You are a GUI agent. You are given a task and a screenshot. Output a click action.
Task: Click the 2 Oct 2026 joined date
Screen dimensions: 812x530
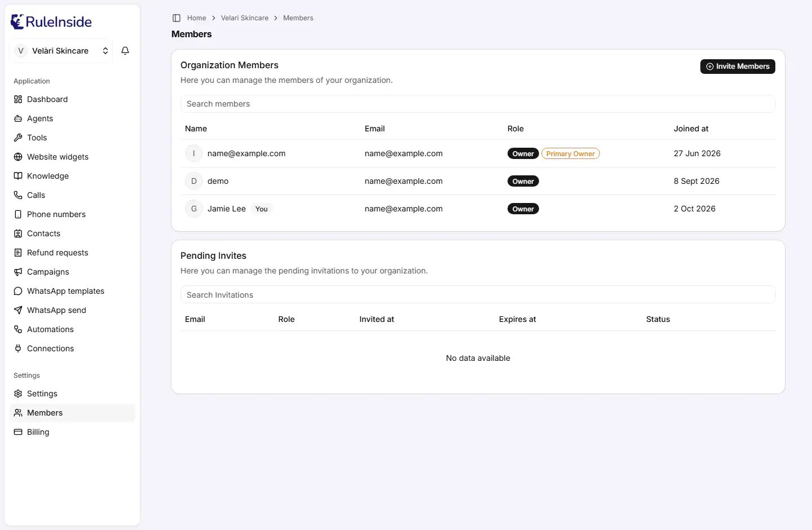[695, 209]
